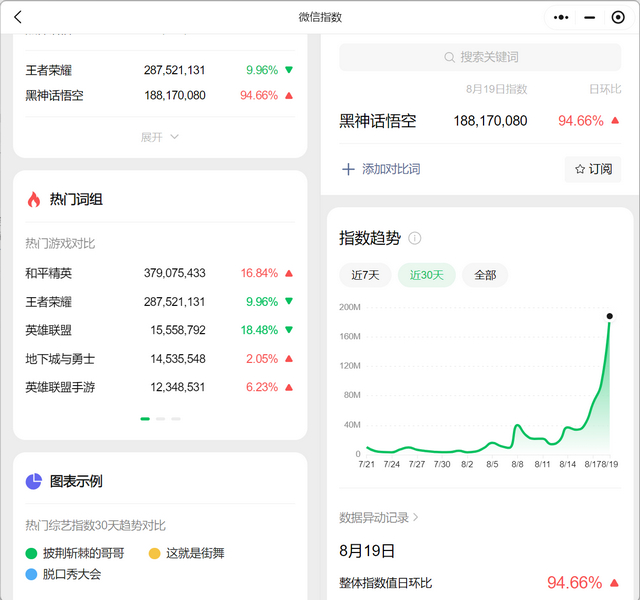Open the info icon next to 指数趋势
Viewport: 640px width, 600px height.
[415, 238]
